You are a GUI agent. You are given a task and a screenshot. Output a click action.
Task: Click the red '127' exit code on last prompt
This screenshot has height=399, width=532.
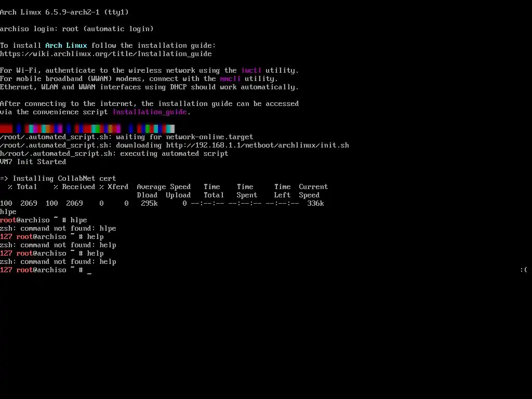pyautogui.click(x=6, y=270)
